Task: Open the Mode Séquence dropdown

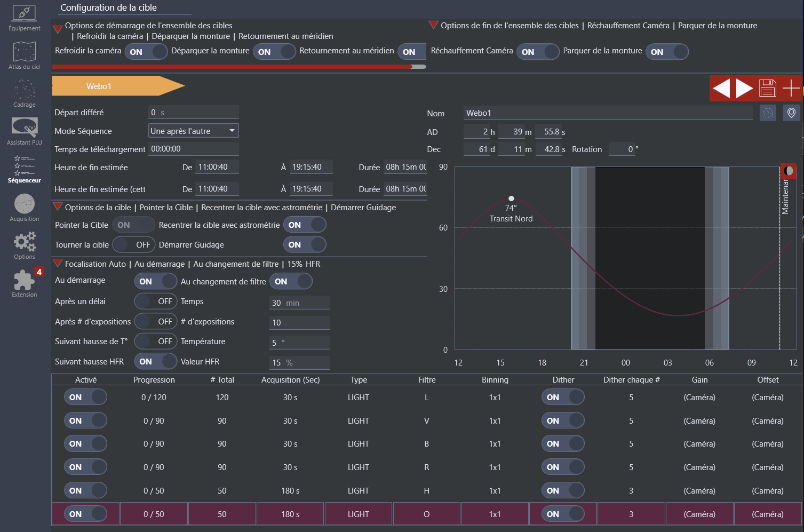Action: (193, 131)
